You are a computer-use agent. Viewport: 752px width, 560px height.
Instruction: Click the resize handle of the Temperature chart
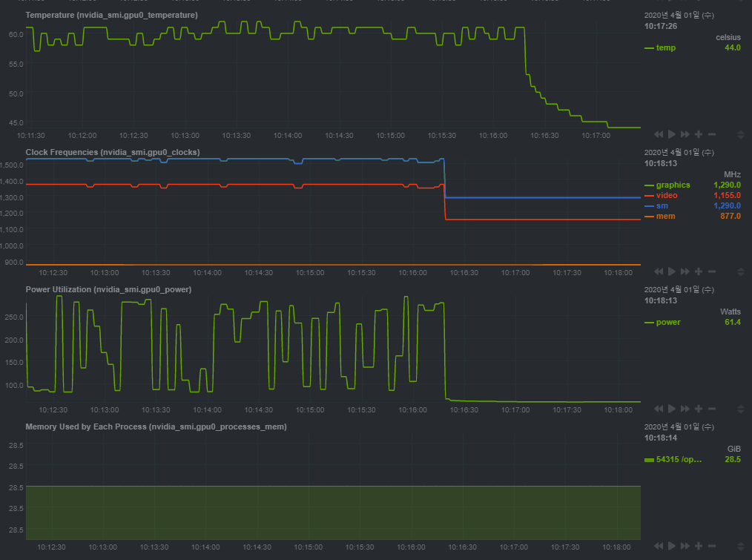pyautogui.click(x=741, y=135)
